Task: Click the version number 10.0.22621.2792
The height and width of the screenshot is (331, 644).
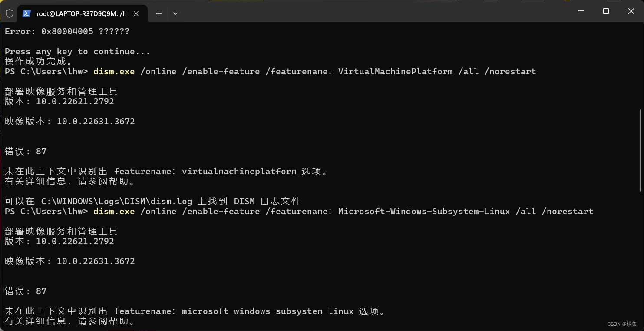Action: click(x=74, y=101)
